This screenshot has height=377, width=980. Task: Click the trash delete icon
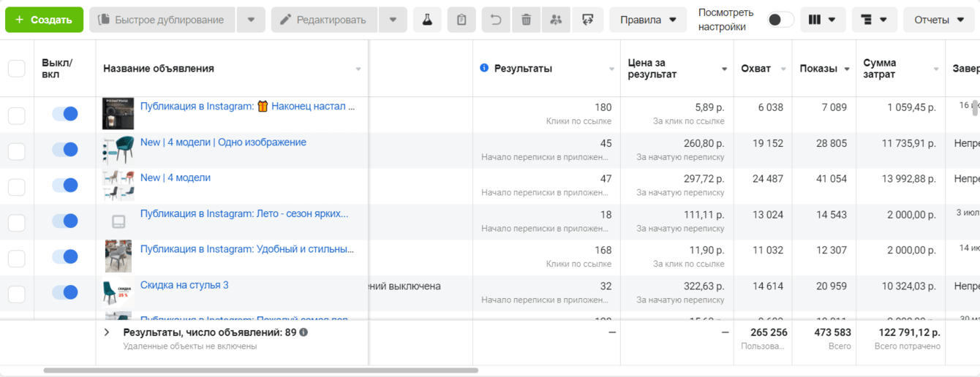pyautogui.click(x=526, y=20)
